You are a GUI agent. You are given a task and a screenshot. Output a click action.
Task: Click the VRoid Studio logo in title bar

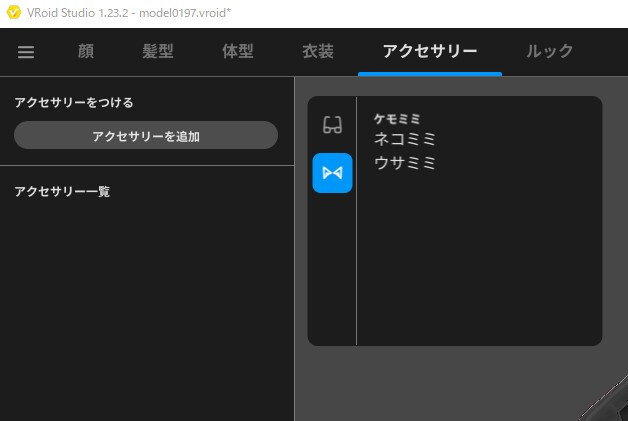click(13, 13)
